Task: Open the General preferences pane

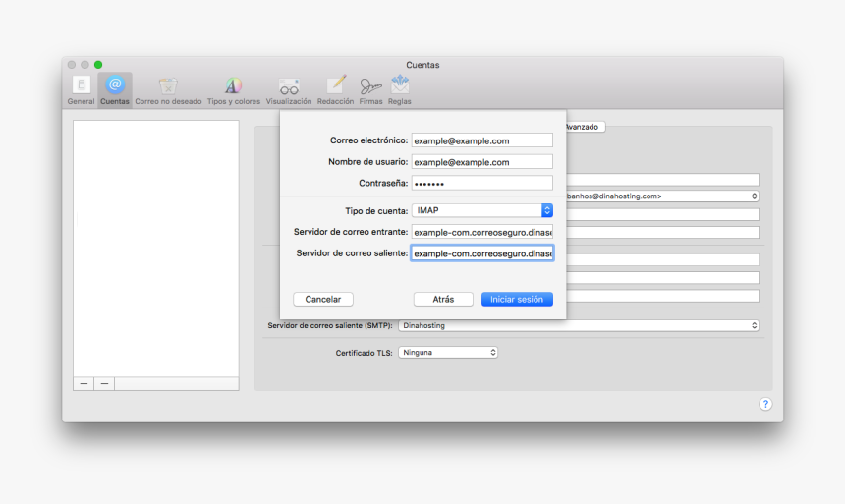Action: pyautogui.click(x=81, y=90)
